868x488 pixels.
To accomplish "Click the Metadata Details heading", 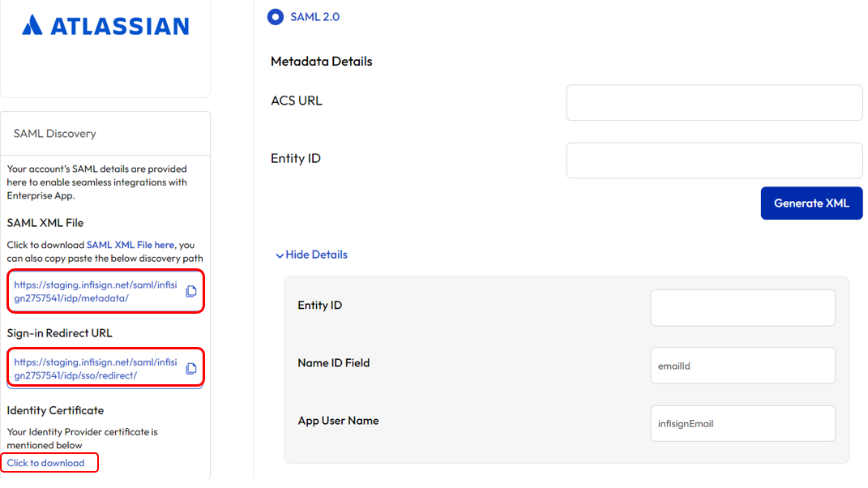I will (x=322, y=61).
